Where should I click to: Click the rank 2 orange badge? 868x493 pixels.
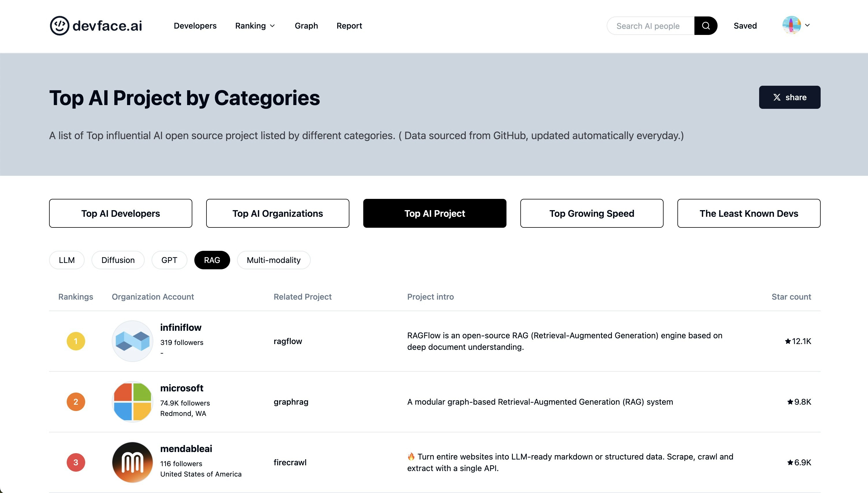pyautogui.click(x=76, y=402)
